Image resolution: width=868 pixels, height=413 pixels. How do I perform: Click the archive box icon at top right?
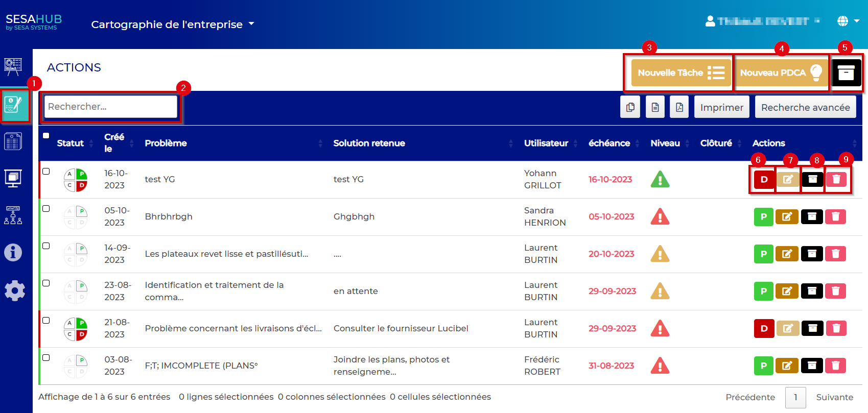[846, 73]
